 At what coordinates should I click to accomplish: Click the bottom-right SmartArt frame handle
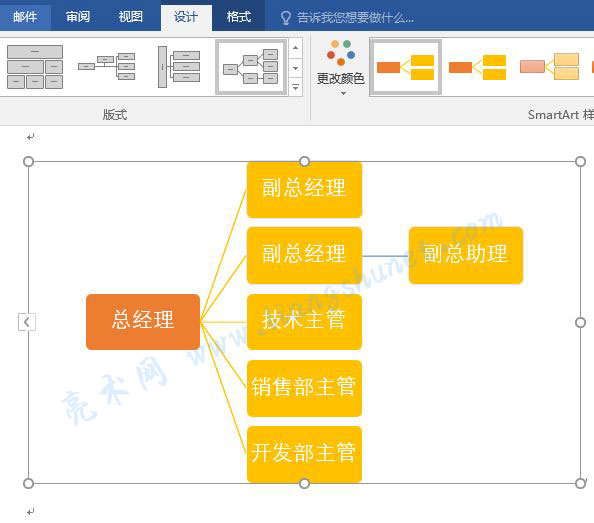point(580,484)
